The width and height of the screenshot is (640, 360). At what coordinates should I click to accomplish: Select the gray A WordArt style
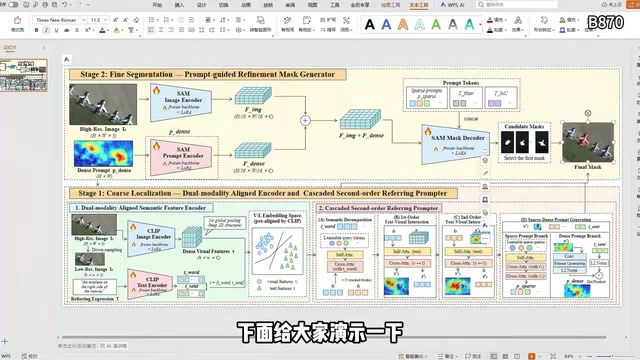[x=453, y=24]
